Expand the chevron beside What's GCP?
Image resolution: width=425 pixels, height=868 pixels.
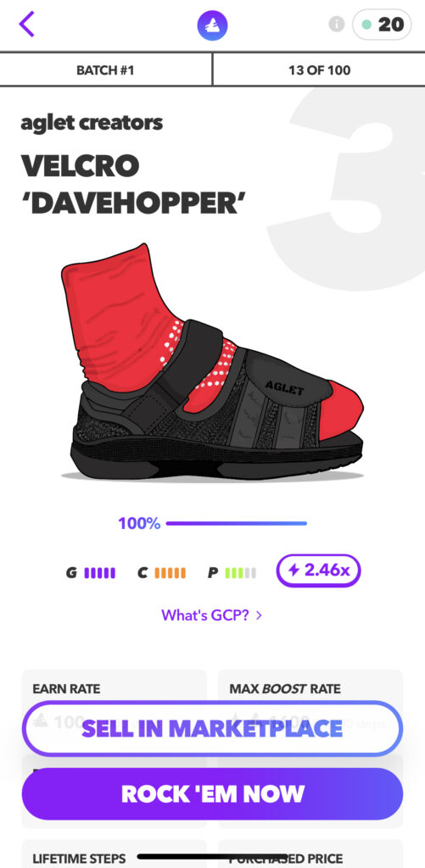pyautogui.click(x=259, y=615)
